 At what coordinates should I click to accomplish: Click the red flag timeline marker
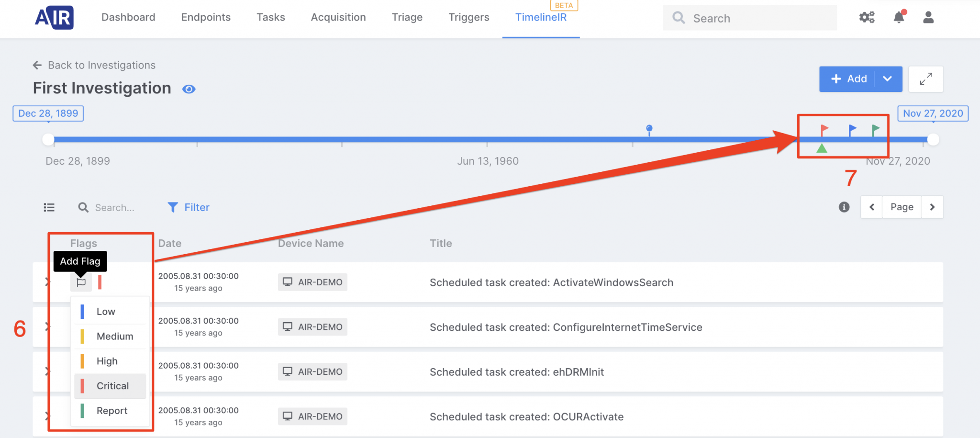824,129
